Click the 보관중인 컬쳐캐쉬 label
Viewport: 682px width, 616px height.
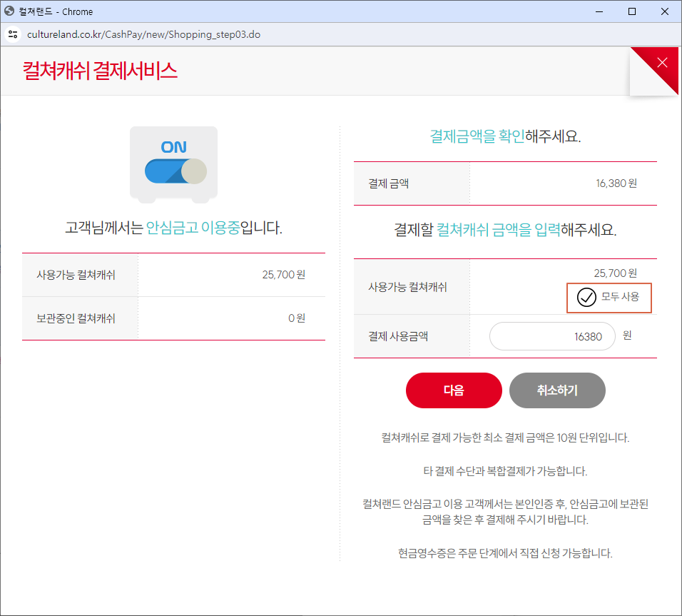(x=76, y=318)
